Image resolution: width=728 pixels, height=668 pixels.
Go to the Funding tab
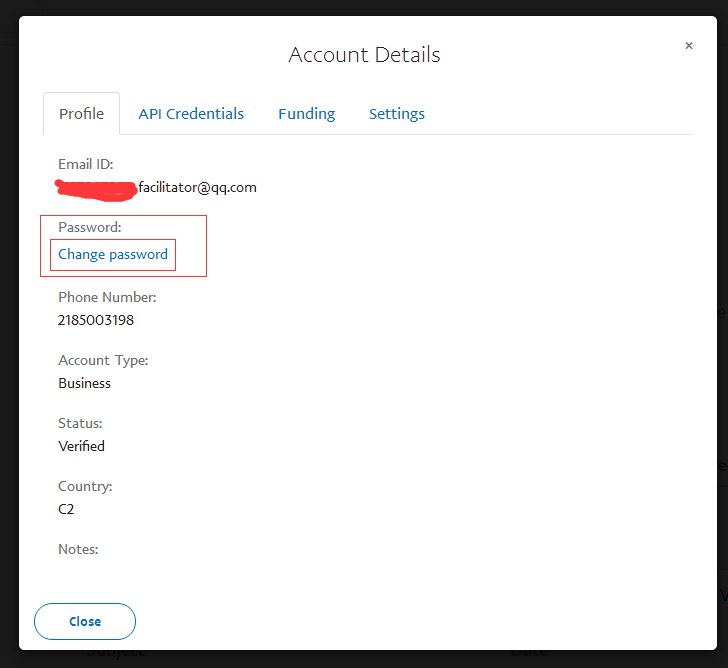tap(306, 114)
